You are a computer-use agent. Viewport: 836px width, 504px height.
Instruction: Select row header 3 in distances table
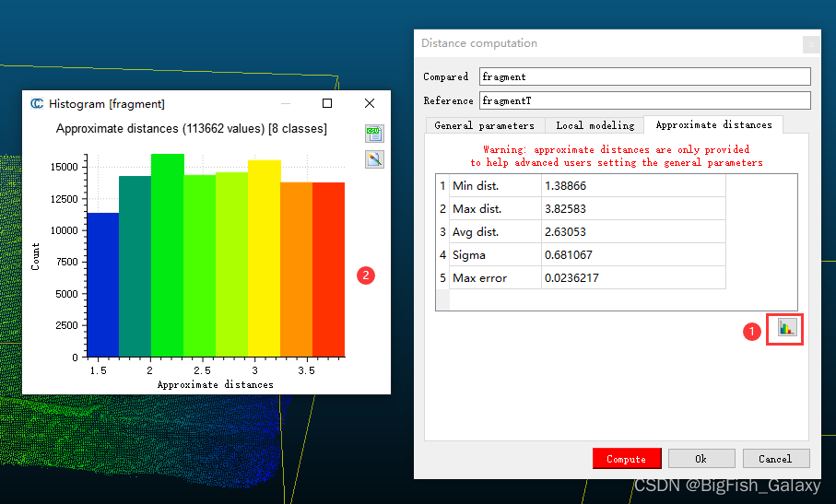coord(442,232)
